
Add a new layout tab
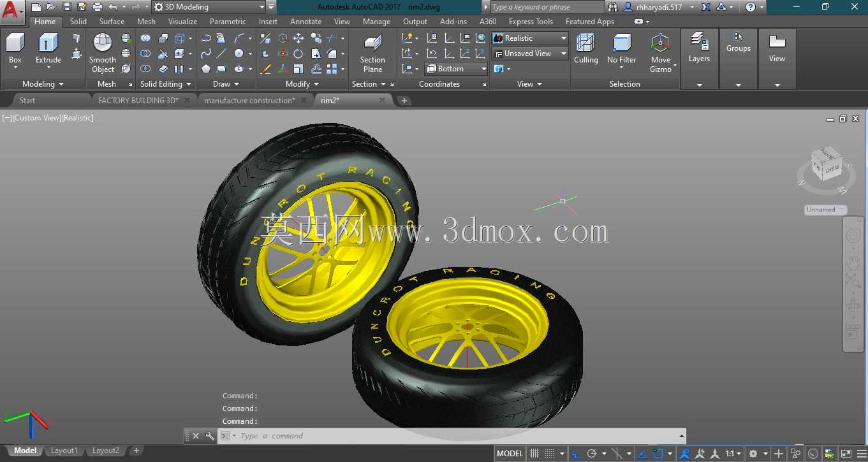tap(136, 451)
